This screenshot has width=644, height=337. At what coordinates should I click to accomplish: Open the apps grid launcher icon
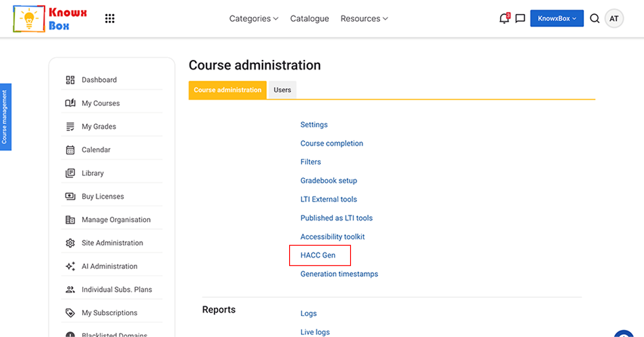pos(110,19)
